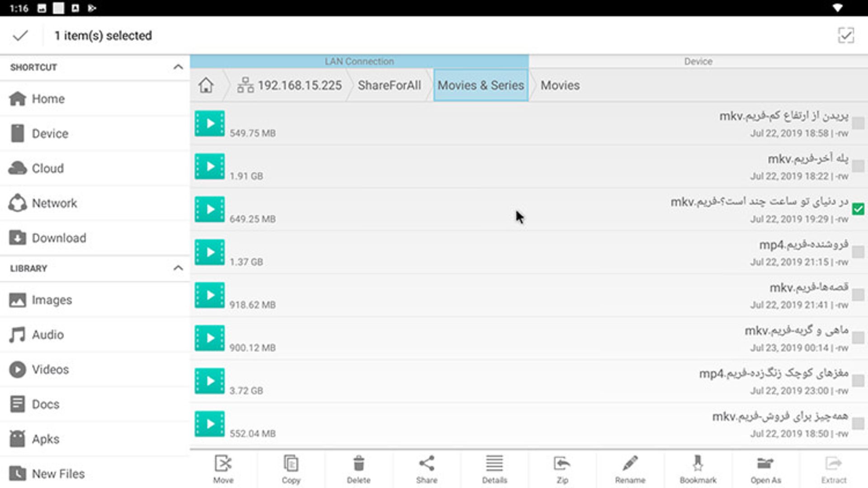
Task: Check the box for the 549.75 MB file
Action: click(858, 123)
